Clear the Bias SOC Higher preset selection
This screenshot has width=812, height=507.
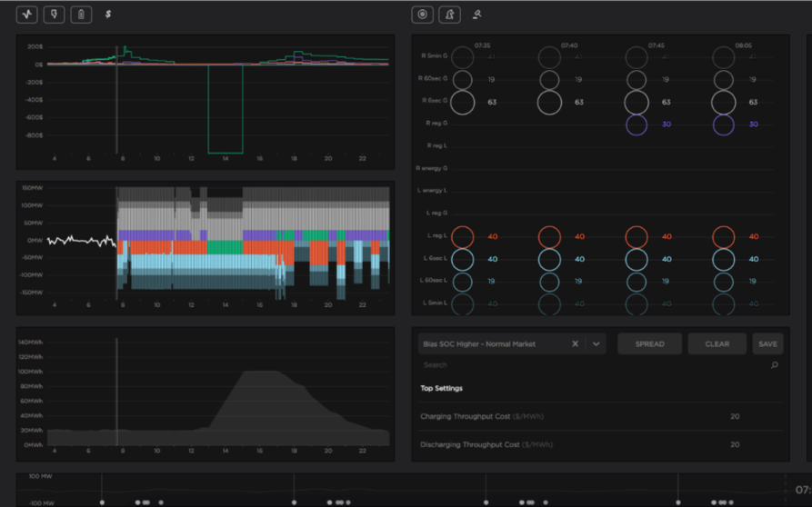click(x=575, y=344)
